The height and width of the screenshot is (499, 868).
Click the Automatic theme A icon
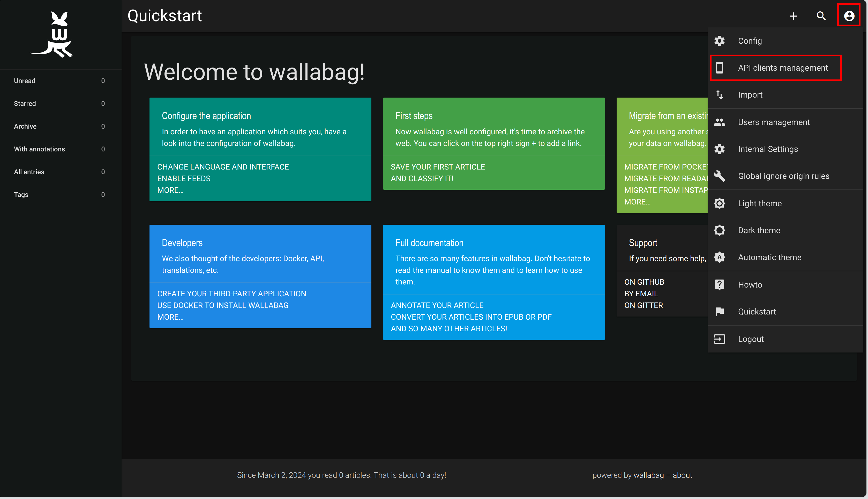tap(719, 257)
